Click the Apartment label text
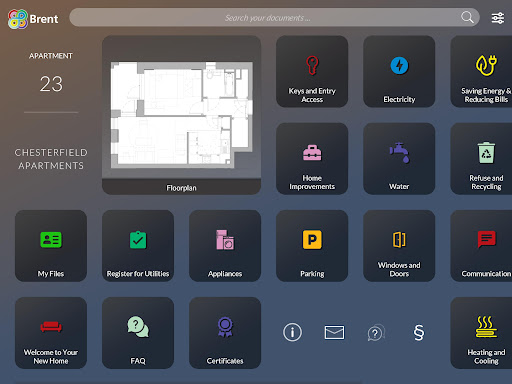The image size is (512, 384). pos(51,56)
